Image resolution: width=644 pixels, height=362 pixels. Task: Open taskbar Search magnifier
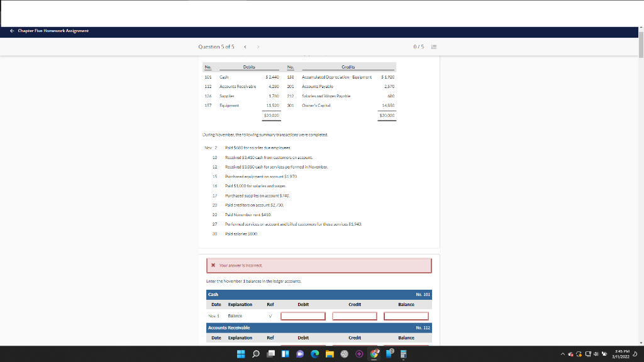point(256,354)
